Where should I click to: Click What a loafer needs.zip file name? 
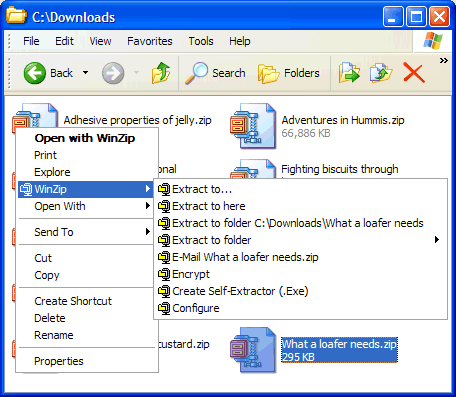[x=339, y=344]
